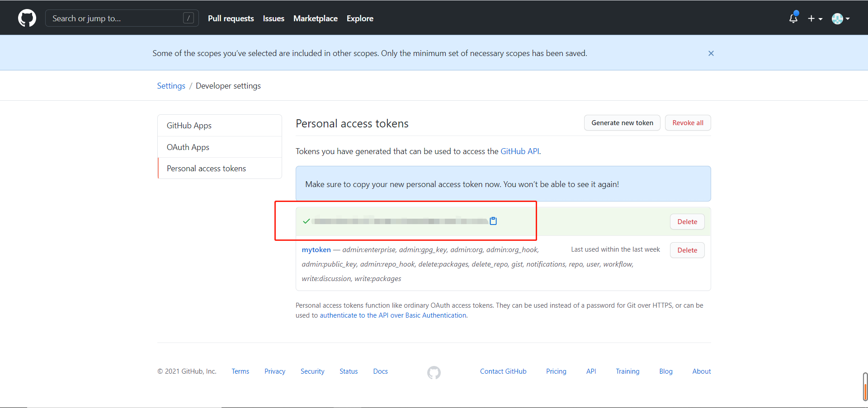
Task: Open the notifications bell
Action: [x=793, y=18]
